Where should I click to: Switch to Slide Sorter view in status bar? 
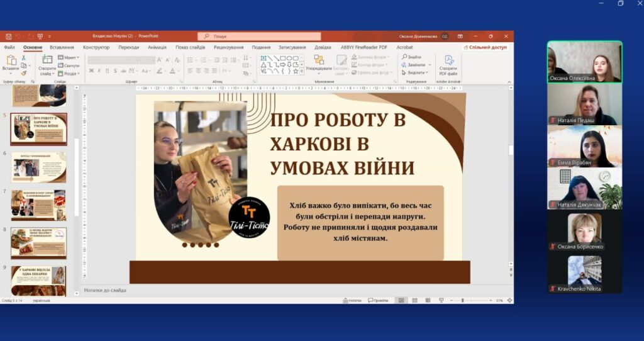[x=414, y=300]
